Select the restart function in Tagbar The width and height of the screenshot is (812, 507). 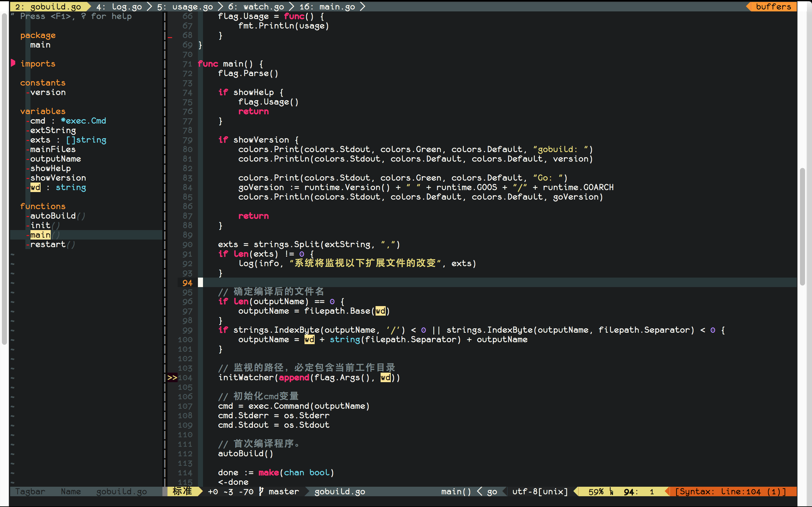point(48,244)
